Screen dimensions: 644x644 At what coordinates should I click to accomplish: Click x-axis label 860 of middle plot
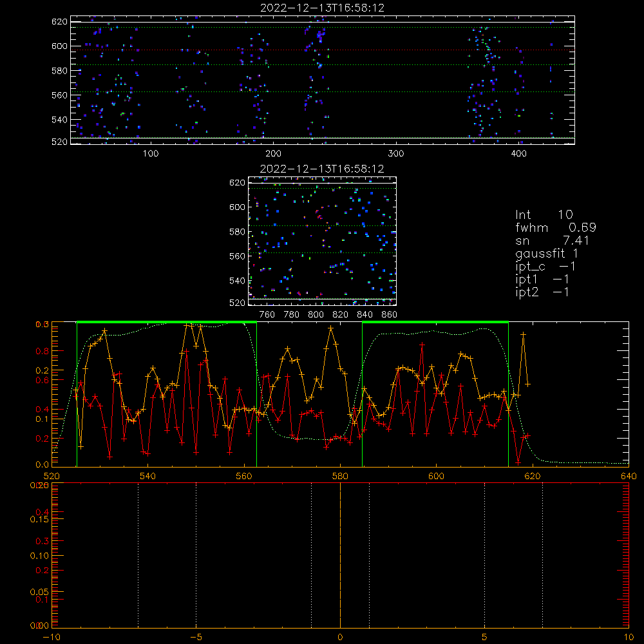click(x=390, y=315)
